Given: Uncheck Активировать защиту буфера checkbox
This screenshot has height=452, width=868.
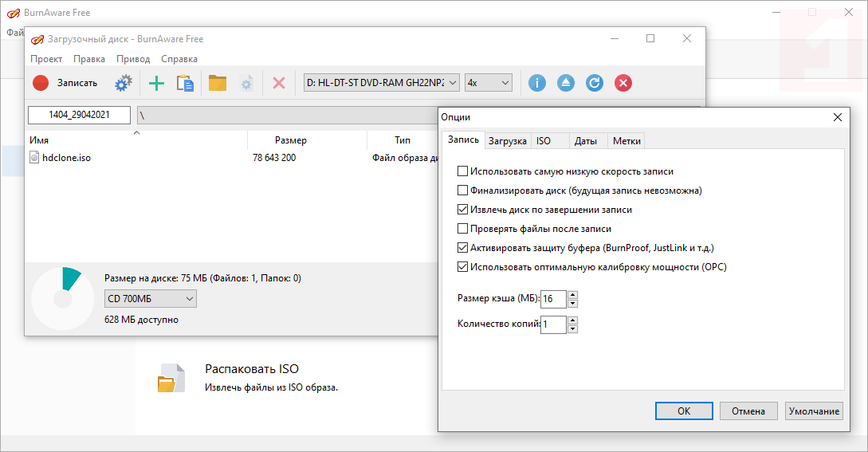Looking at the screenshot, I should pyautogui.click(x=463, y=248).
